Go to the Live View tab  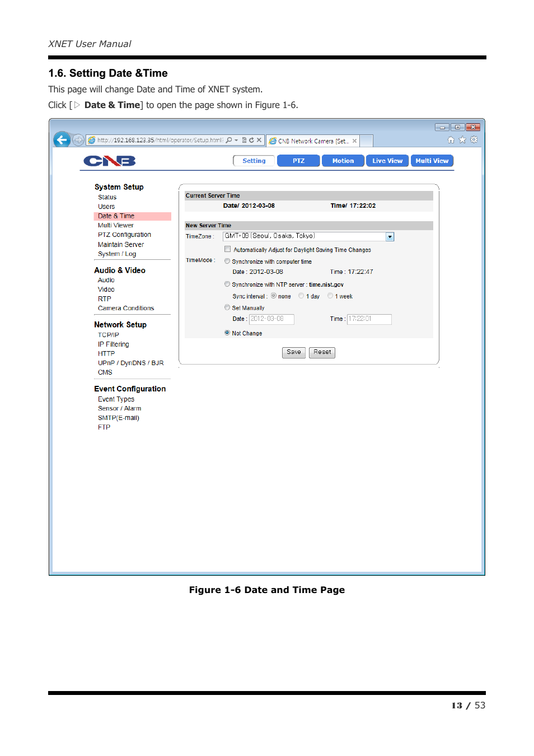387,161
